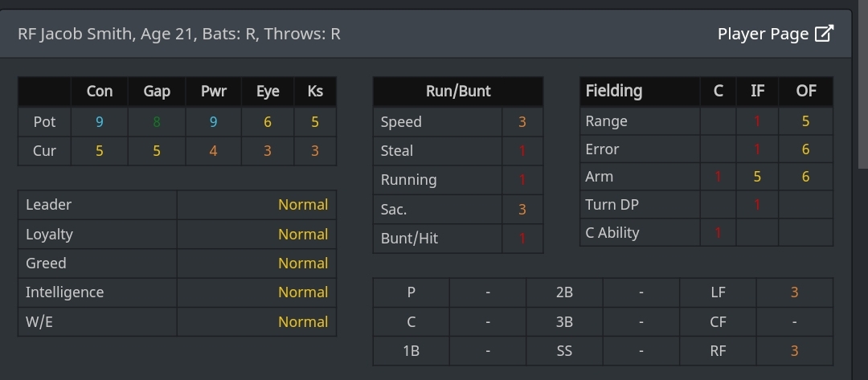The width and height of the screenshot is (868, 380).
Task: Click the Run/Bunt table header
Action: pos(458,92)
